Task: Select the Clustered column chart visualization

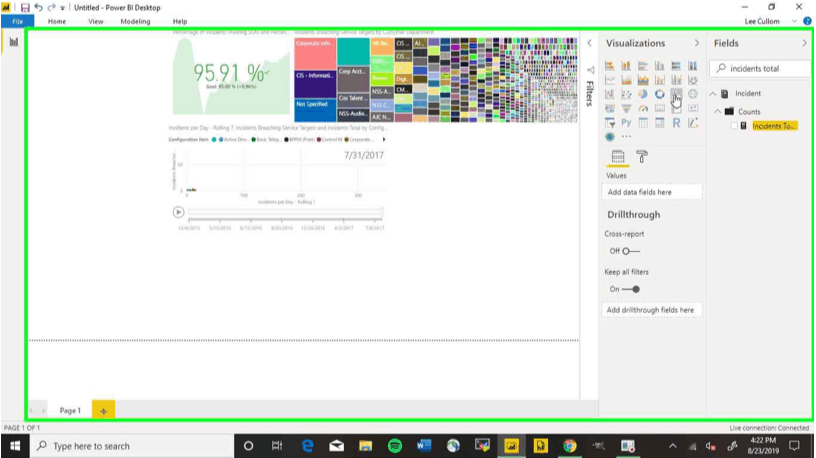Action: point(659,66)
